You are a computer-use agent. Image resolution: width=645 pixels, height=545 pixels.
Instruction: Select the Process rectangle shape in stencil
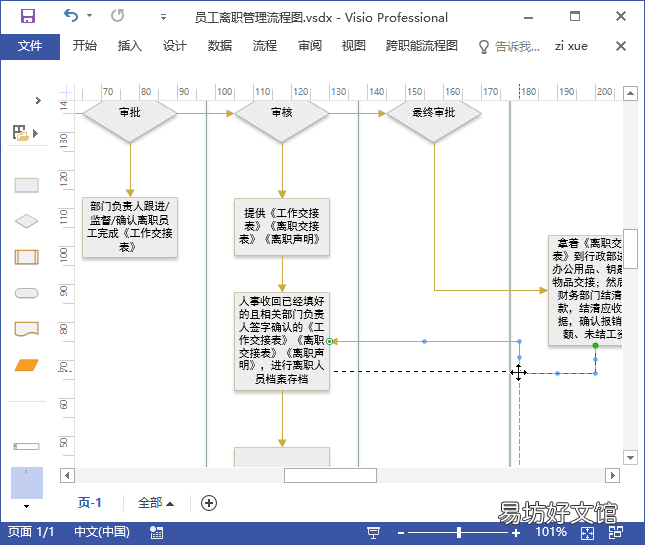[27, 185]
